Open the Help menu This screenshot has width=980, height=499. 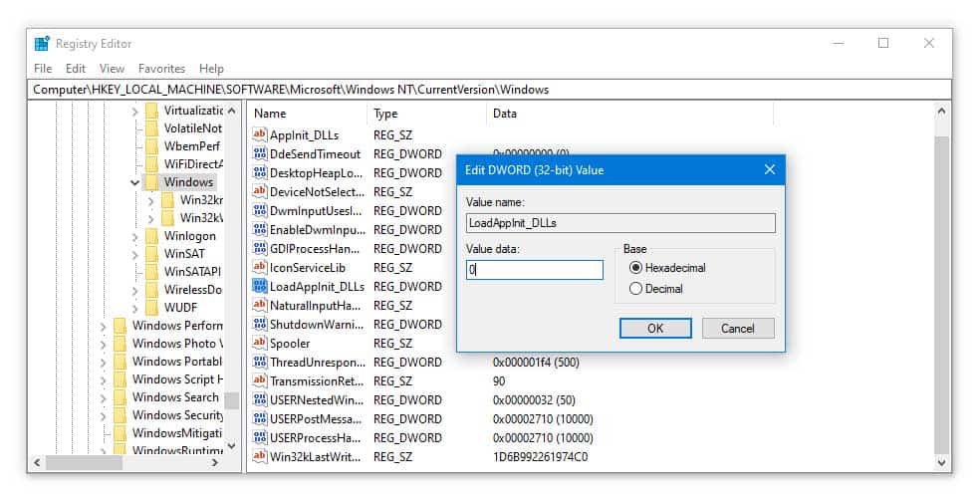[211, 68]
